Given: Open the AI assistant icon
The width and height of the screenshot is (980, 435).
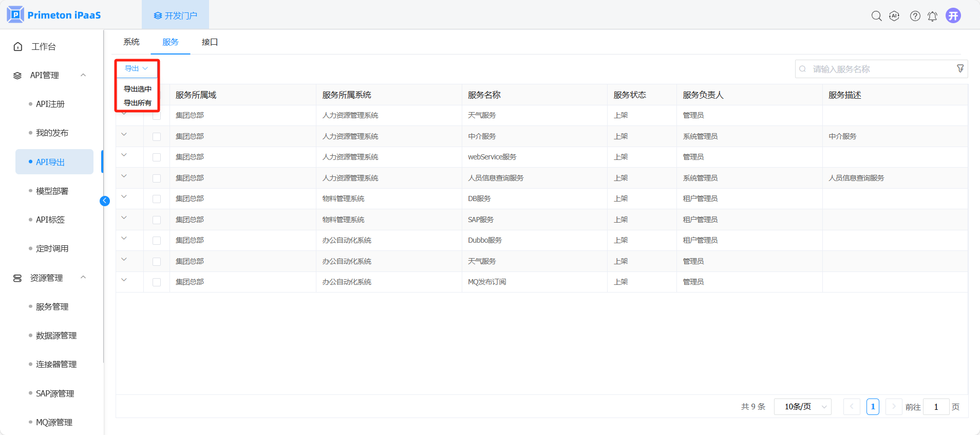Looking at the screenshot, I should (x=894, y=16).
